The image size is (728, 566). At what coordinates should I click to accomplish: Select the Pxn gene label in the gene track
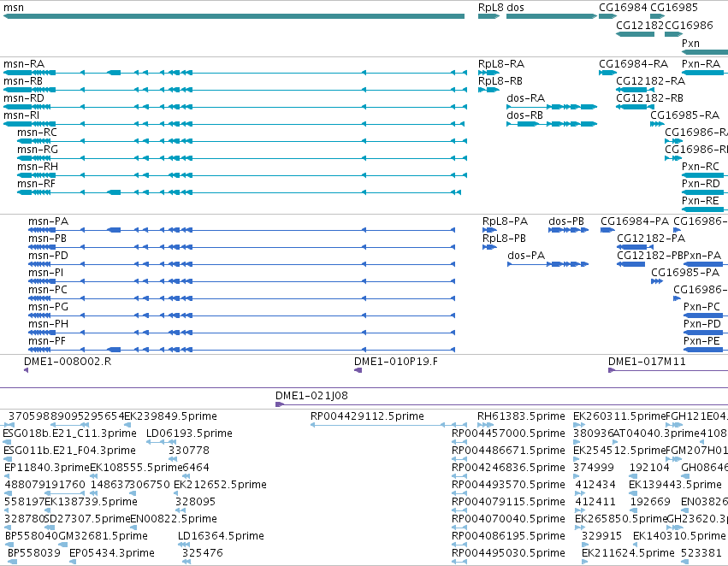click(x=690, y=43)
